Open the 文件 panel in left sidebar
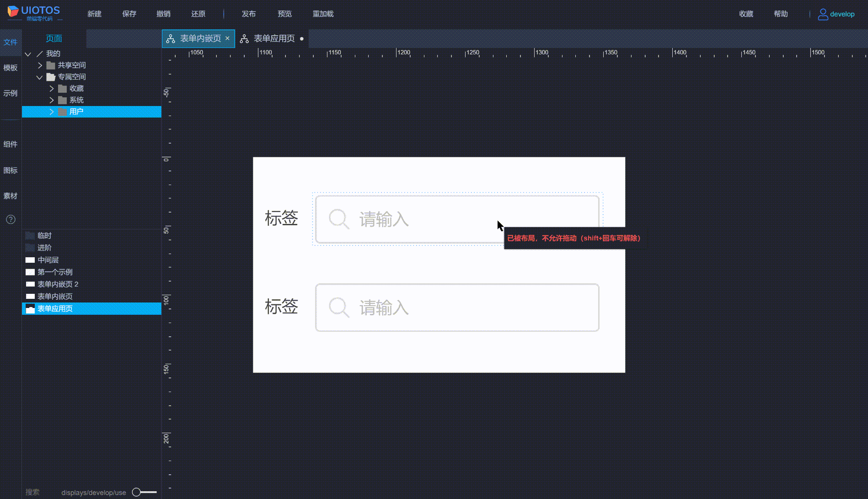 (11, 42)
